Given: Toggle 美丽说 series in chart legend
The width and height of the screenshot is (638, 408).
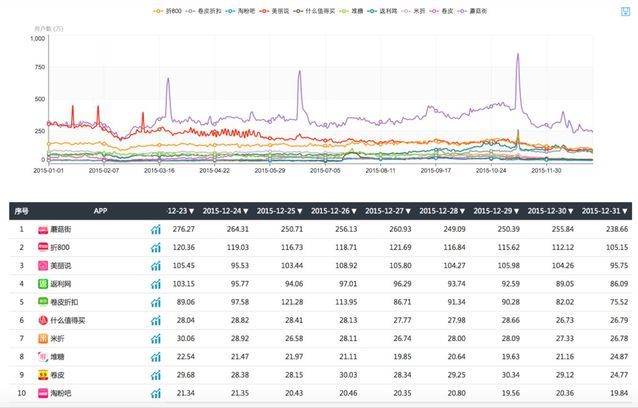Looking at the screenshot, I should 274,11.
